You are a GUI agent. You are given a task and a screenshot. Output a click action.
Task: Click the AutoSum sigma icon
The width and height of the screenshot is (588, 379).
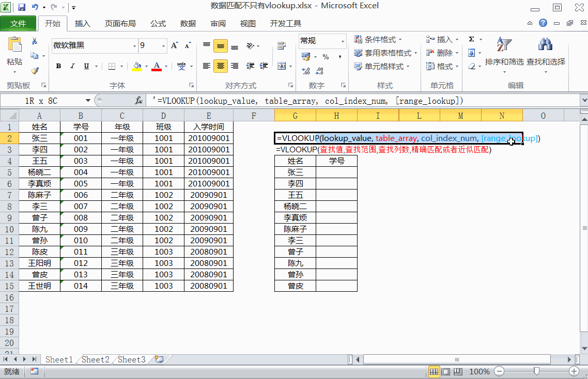472,39
